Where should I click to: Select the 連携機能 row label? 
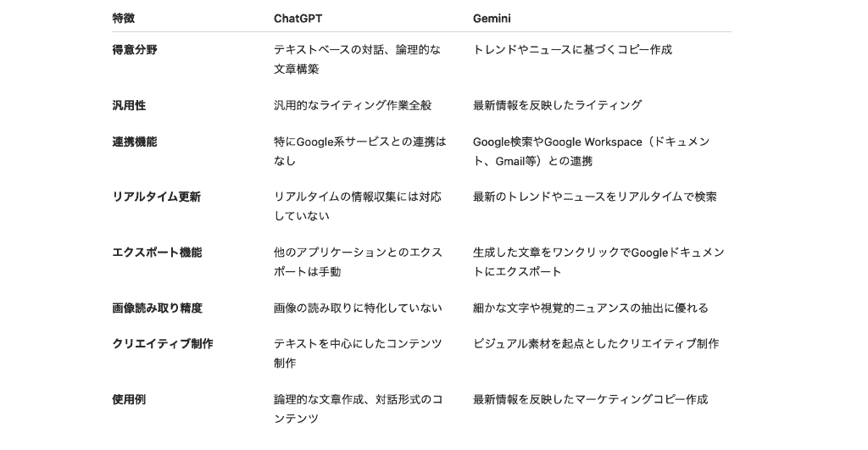pyautogui.click(x=135, y=142)
